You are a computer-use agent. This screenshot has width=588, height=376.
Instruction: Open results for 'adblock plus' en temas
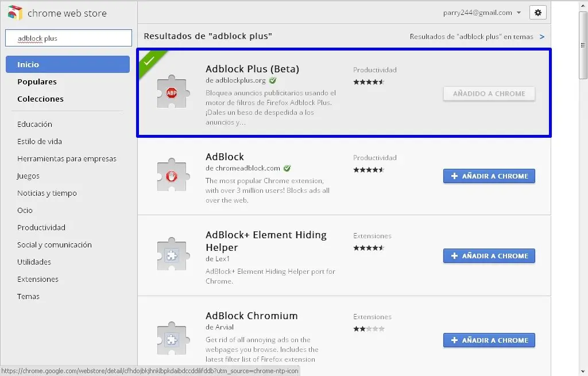pos(471,37)
